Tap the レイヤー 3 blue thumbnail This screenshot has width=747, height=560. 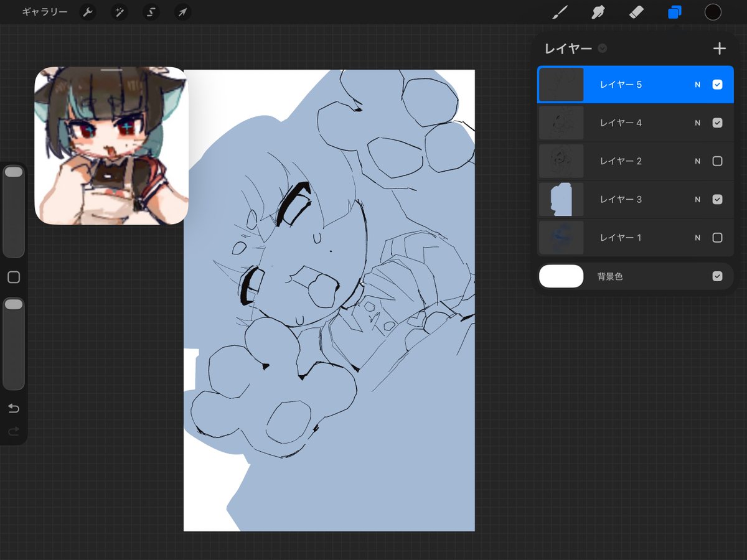point(561,200)
